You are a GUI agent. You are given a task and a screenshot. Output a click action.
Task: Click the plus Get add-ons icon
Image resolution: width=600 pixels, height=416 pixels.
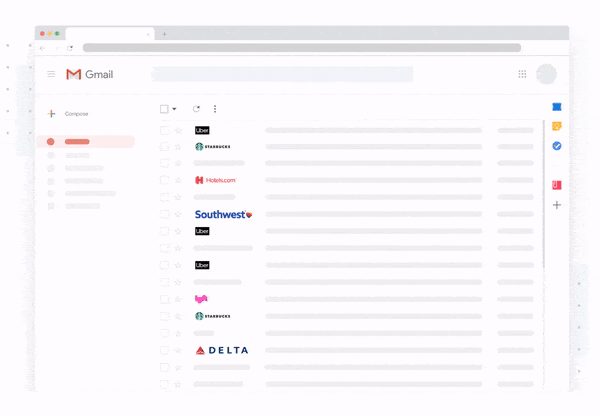(x=557, y=205)
